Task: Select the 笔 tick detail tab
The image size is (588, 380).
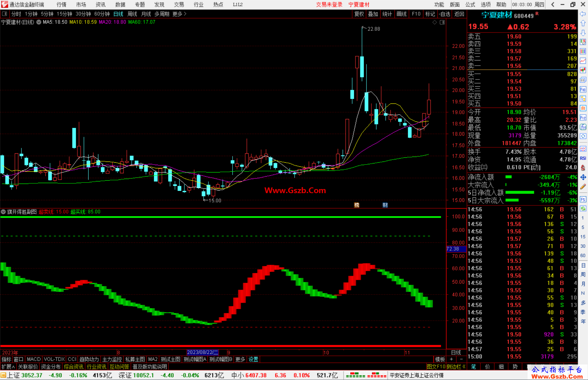Action: (x=474, y=367)
